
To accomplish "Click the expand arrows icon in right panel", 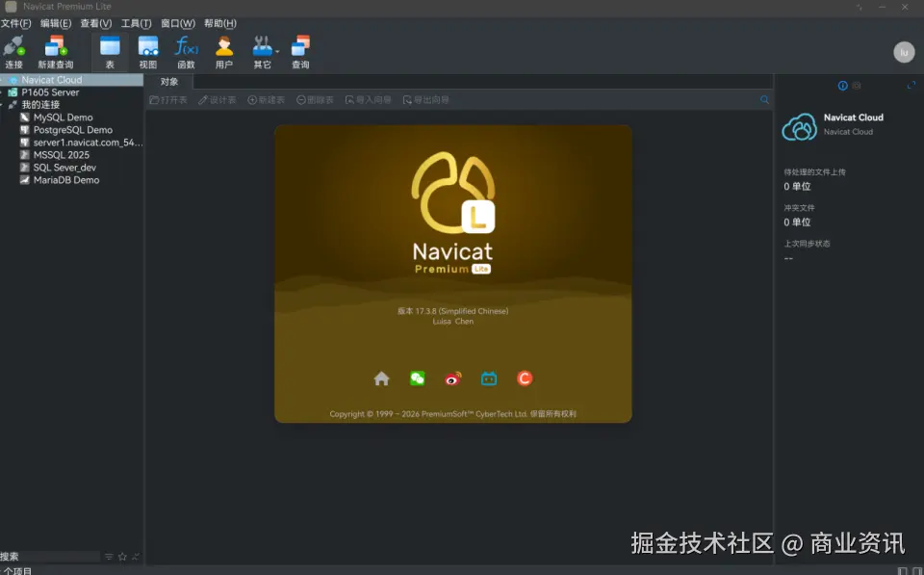I will (x=911, y=86).
